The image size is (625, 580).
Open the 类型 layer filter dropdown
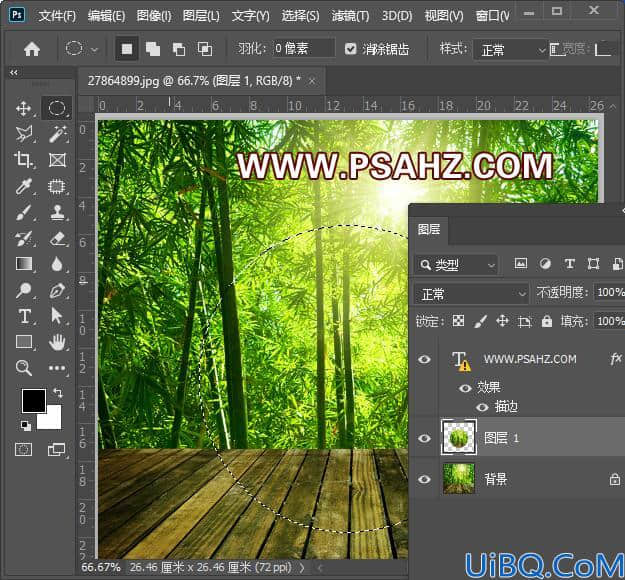(x=456, y=265)
